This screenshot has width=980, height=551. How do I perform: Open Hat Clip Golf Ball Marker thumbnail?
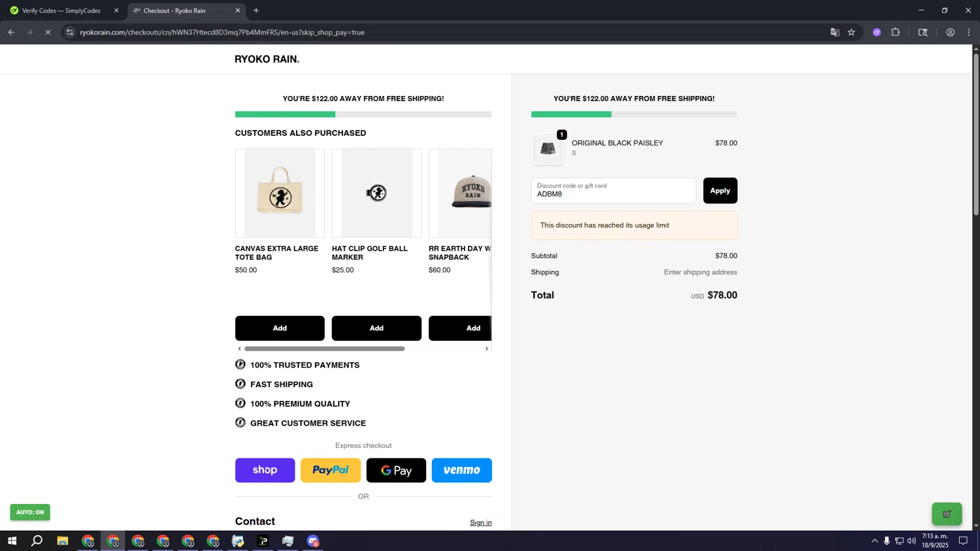[376, 193]
